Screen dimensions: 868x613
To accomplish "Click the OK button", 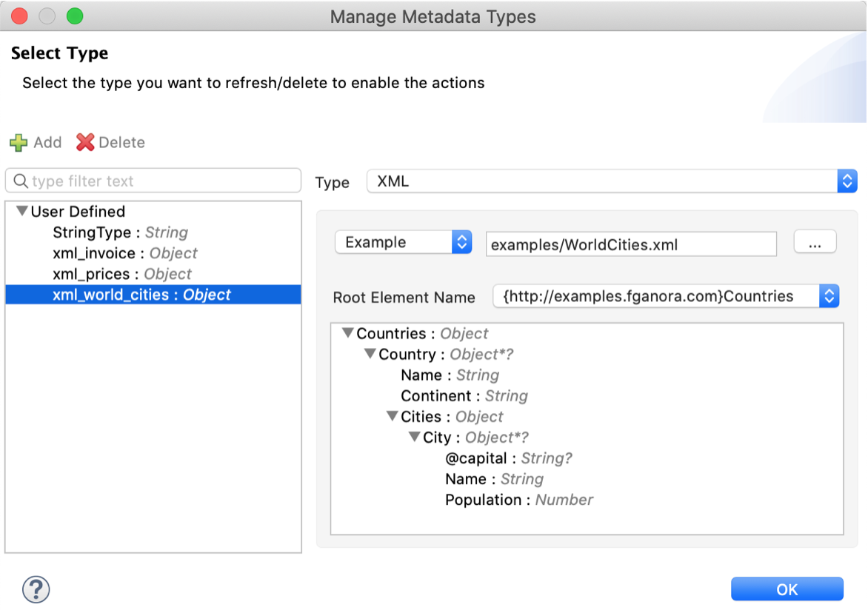I will point(787,589).
